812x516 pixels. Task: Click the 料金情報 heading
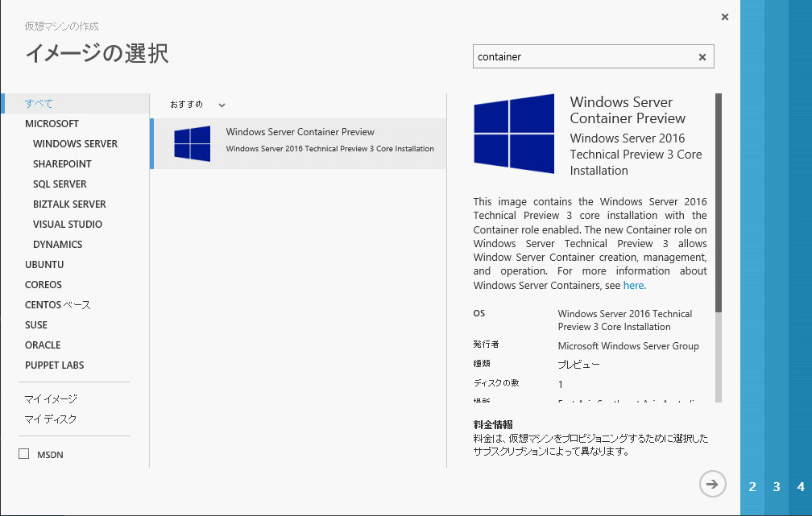493,425
